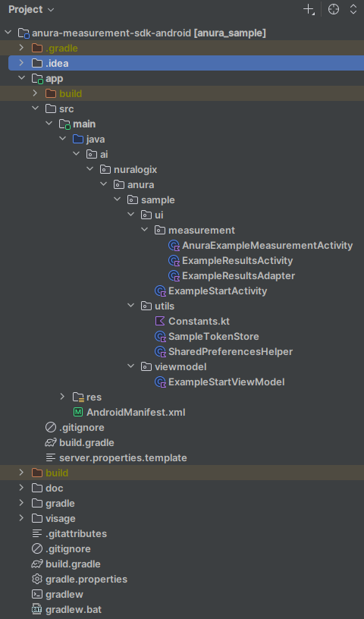
Task: Click the SharedPreferencesHelper class icon
Action: (x=160, y=352)
